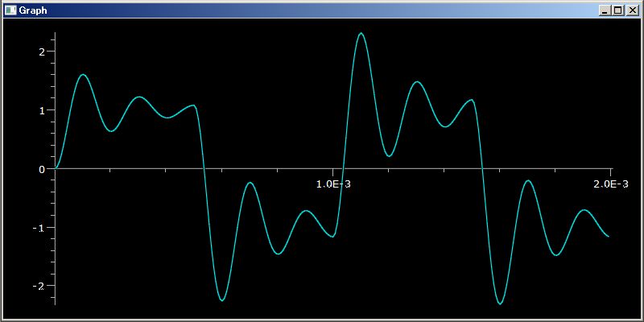This screenshot has height=322, width=644.
Task: Click the origin where the curve starts
Action: click(55, 168)
